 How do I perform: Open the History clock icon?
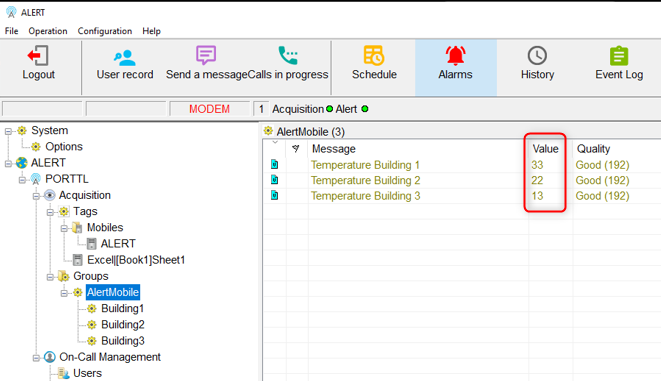537,56
